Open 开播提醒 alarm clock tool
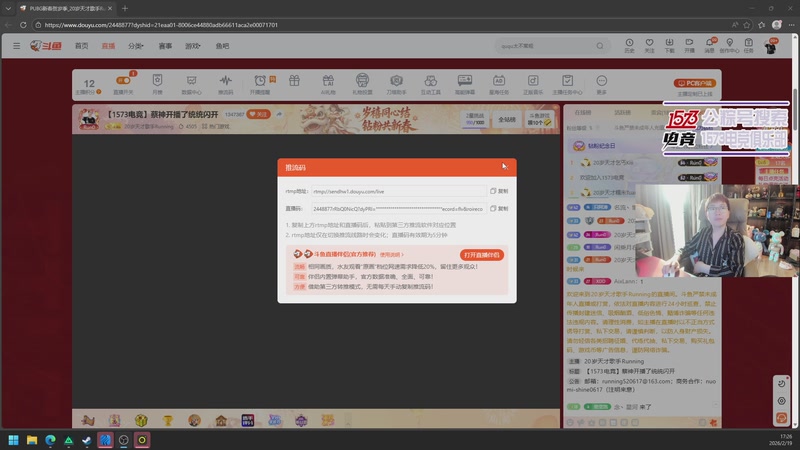Viewport: 800px width, 450px height. click(x=260, y=84)
